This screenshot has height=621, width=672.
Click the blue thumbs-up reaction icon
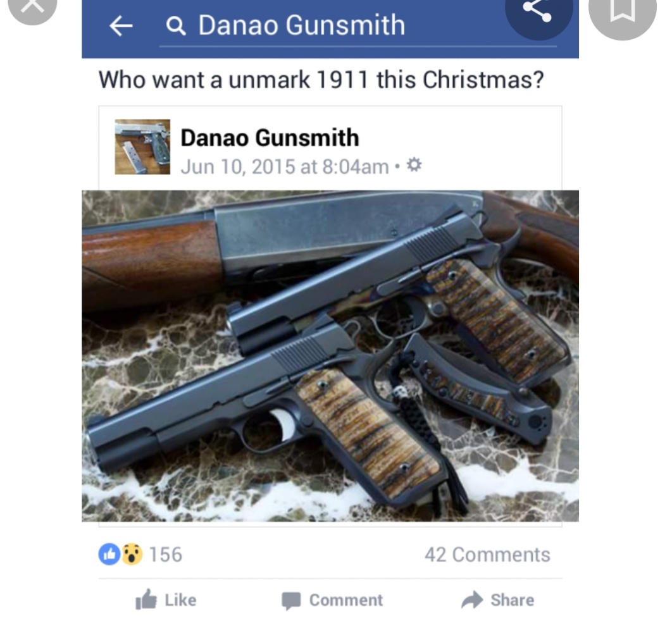(109, 554)
